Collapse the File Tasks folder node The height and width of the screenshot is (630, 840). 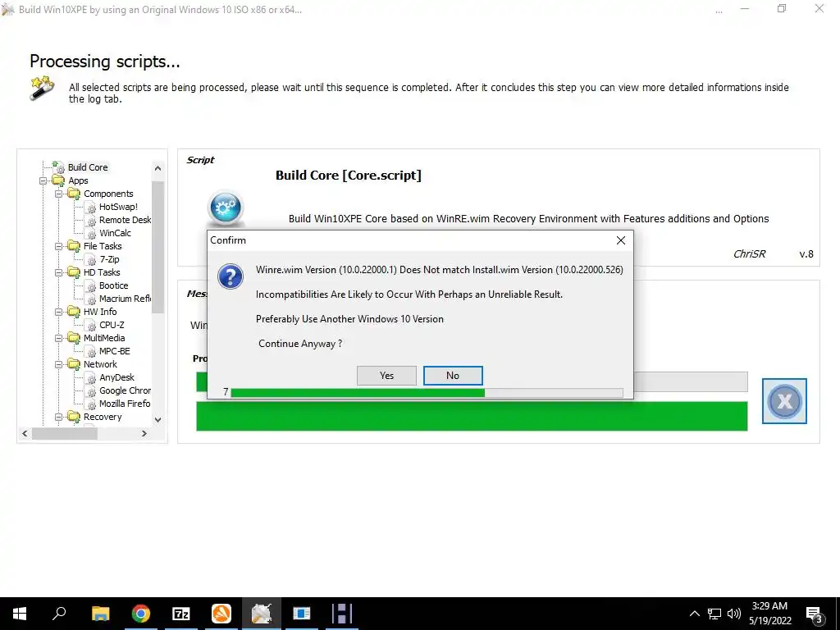[x=59, y=246]
